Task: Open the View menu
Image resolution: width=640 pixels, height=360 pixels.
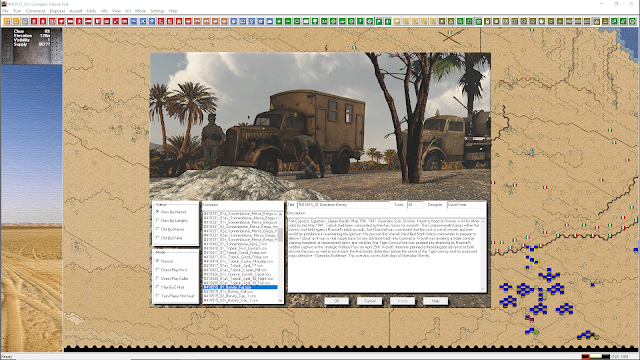Action: tap(116, 11)
